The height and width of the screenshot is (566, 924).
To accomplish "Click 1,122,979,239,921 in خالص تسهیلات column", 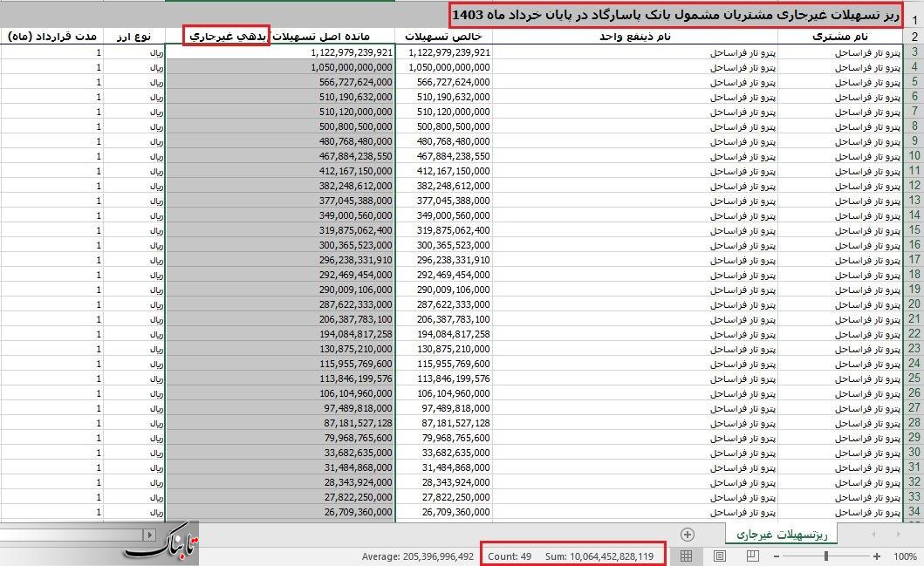I will pyautogui.click(x=444, y=52).
